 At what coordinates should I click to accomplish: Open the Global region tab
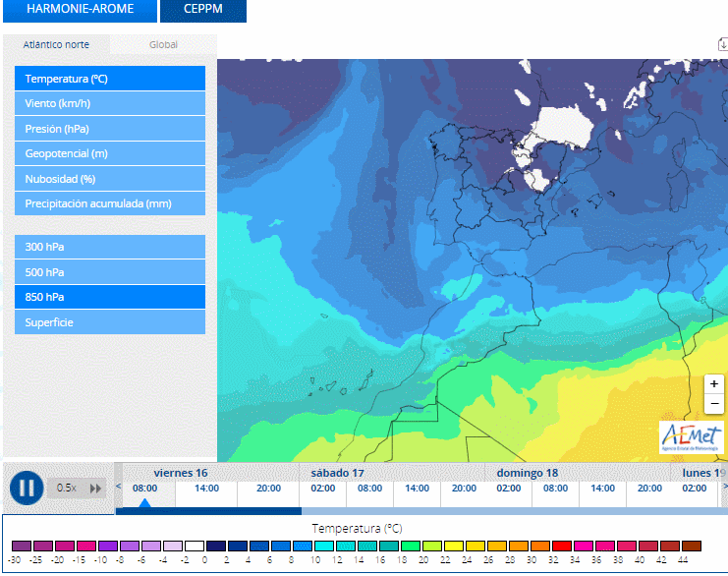[x=163, y=44]
